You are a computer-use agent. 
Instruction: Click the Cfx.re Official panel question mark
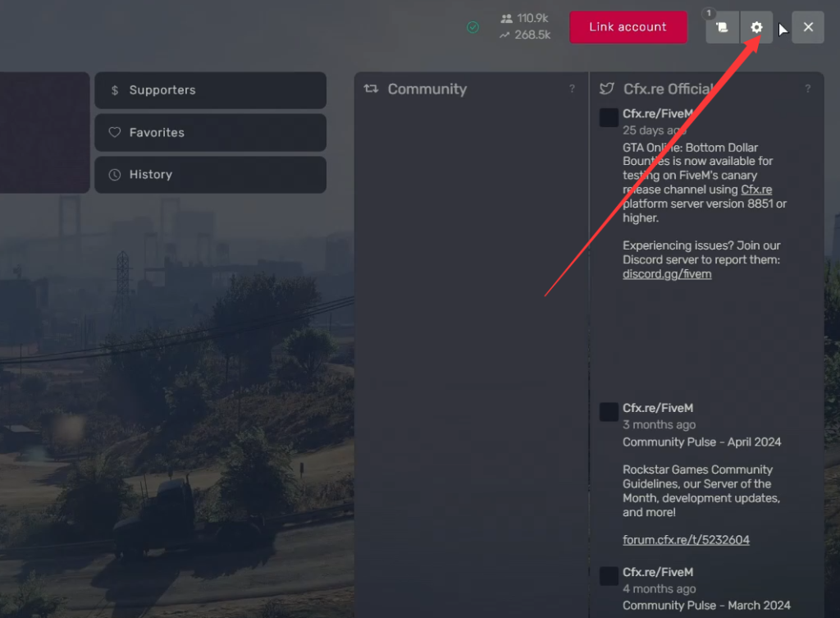pyautogui.click(x=807, y=89)
